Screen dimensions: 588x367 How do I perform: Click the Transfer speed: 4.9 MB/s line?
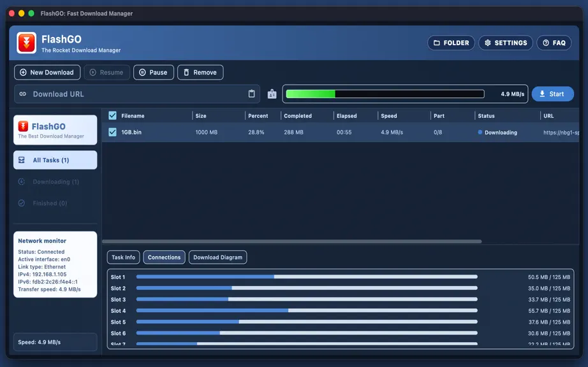(49, 289)
